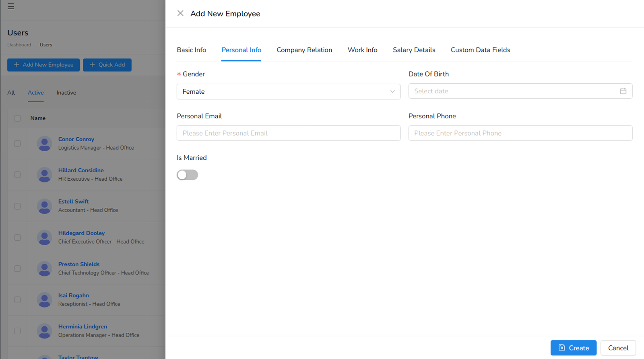Open the hamburger menu icon

click(11, 6)
